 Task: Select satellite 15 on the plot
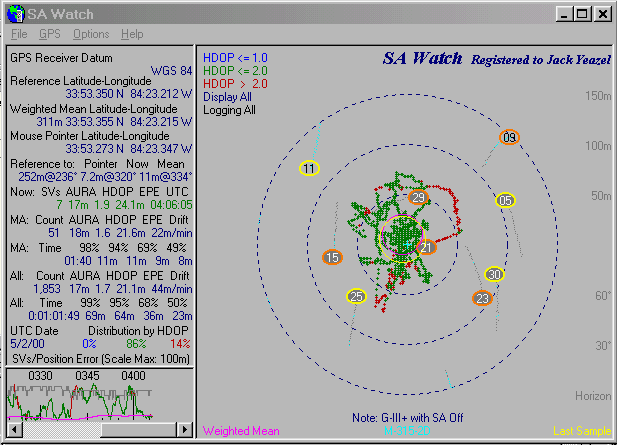pyautogui.click(x=332, y=258)
